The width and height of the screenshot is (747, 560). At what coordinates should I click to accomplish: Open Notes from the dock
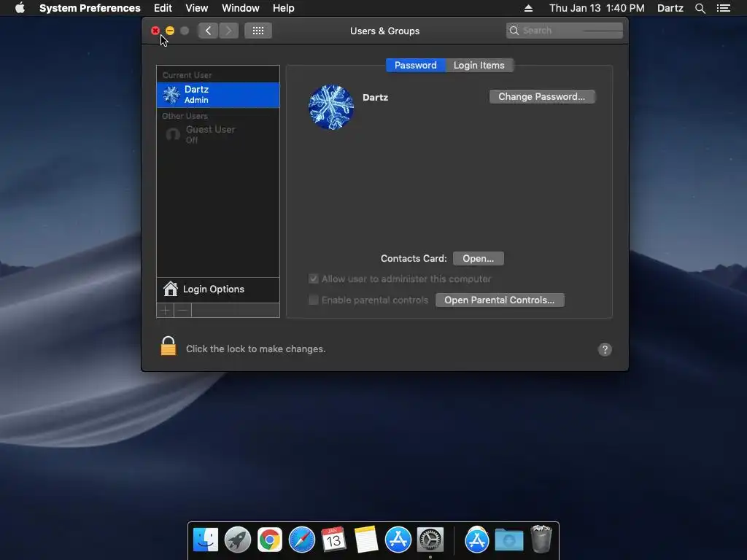(366, 540)
